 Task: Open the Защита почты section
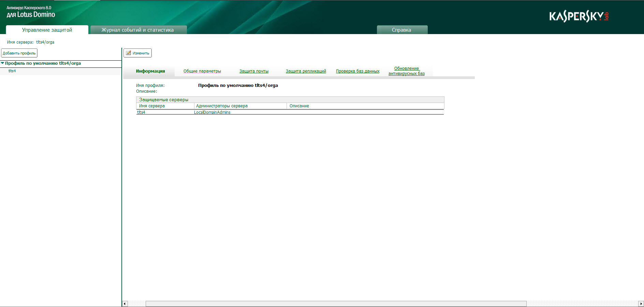click(x=254, y=71)
